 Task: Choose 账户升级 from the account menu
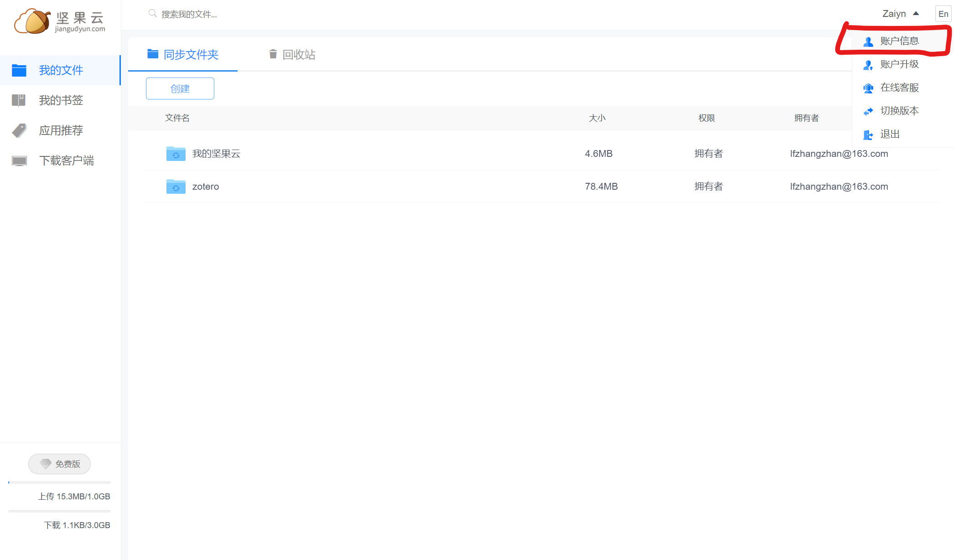pyautogui.click(x=903, y=64)
